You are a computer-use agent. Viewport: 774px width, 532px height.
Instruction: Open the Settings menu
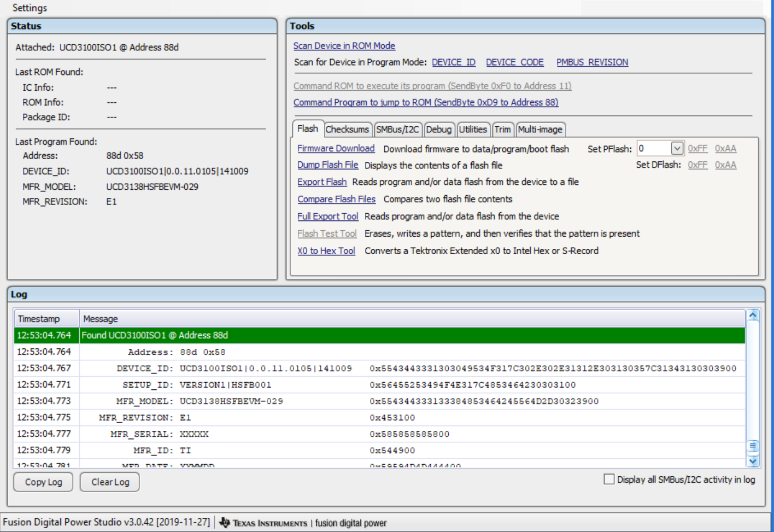coord(30,8)
